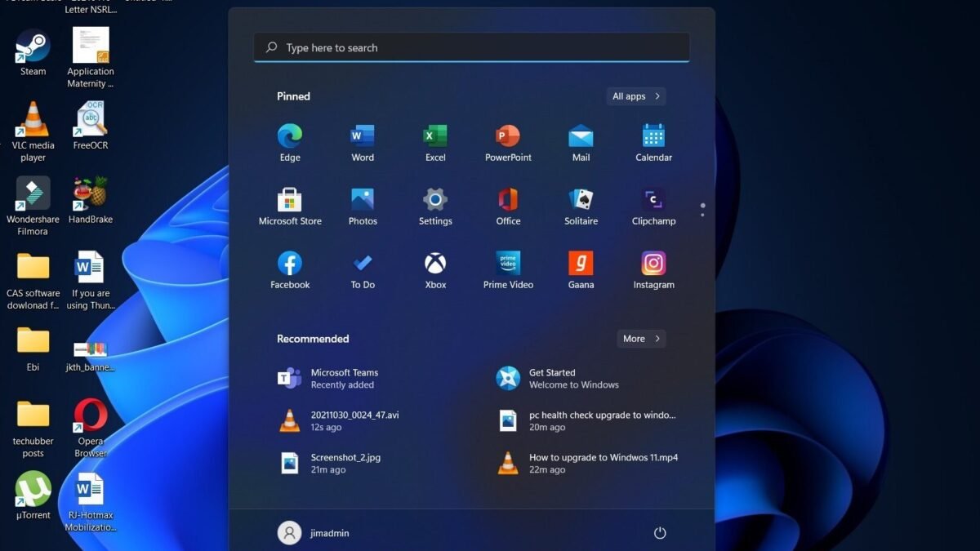980x551 pixels.
Task: Open Opera Browser desktop shortcut
Action: point(91,427)
